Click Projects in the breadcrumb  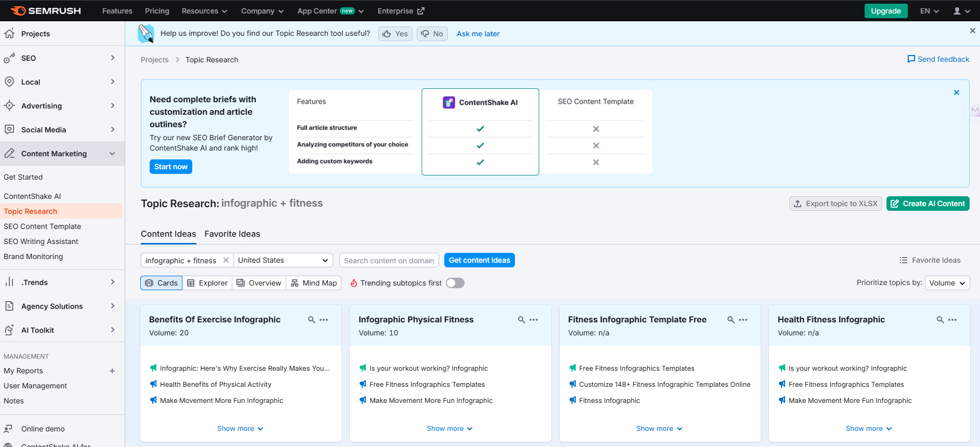tap(155, 60)
